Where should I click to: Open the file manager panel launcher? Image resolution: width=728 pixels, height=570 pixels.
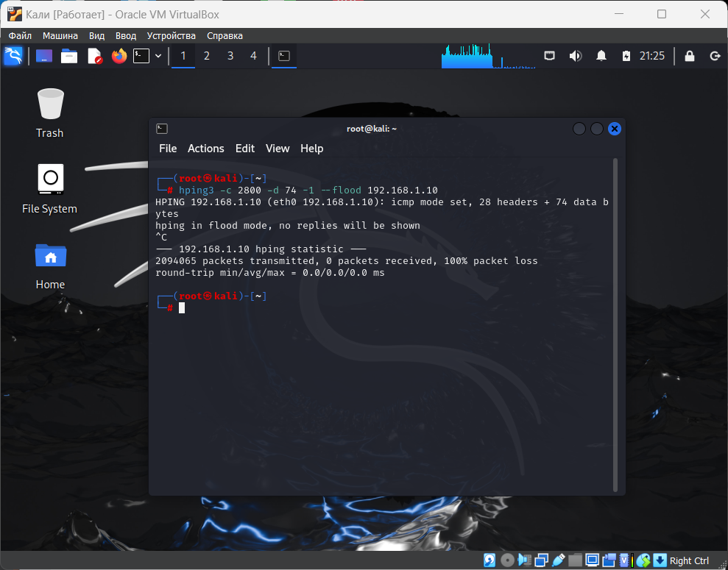pyautogui.click(x=69, y=56)
